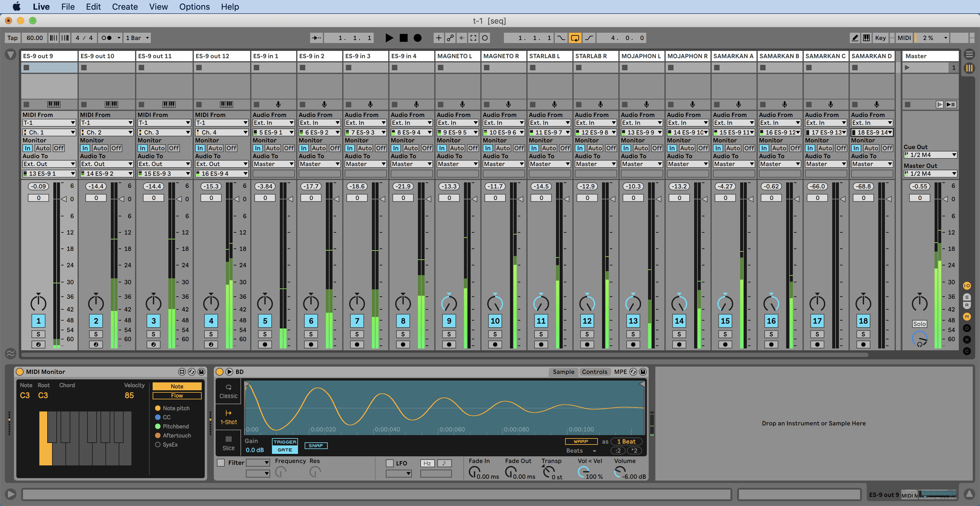Viewport: 980px width, 506px height.
Task: Start playback with the transport Play button
Action: [x=389, y=38]
